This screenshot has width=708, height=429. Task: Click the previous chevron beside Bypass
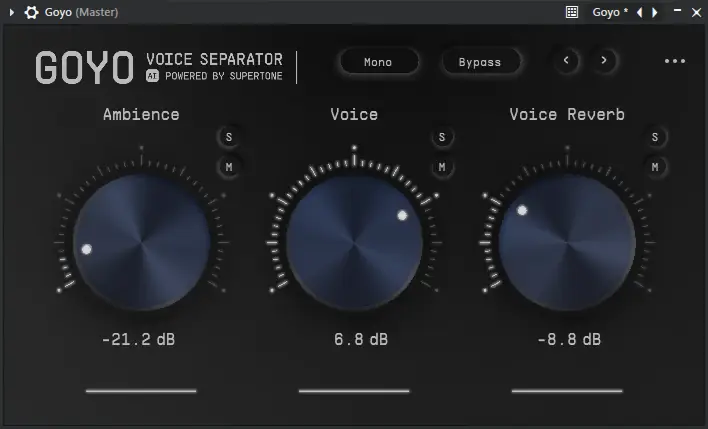coord(567,61)
